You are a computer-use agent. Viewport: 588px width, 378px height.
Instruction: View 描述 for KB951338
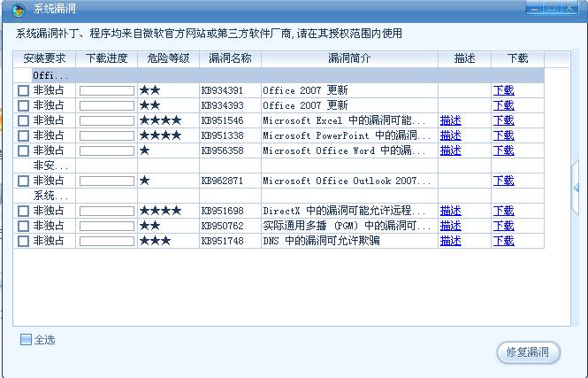[x=450, y=135]
